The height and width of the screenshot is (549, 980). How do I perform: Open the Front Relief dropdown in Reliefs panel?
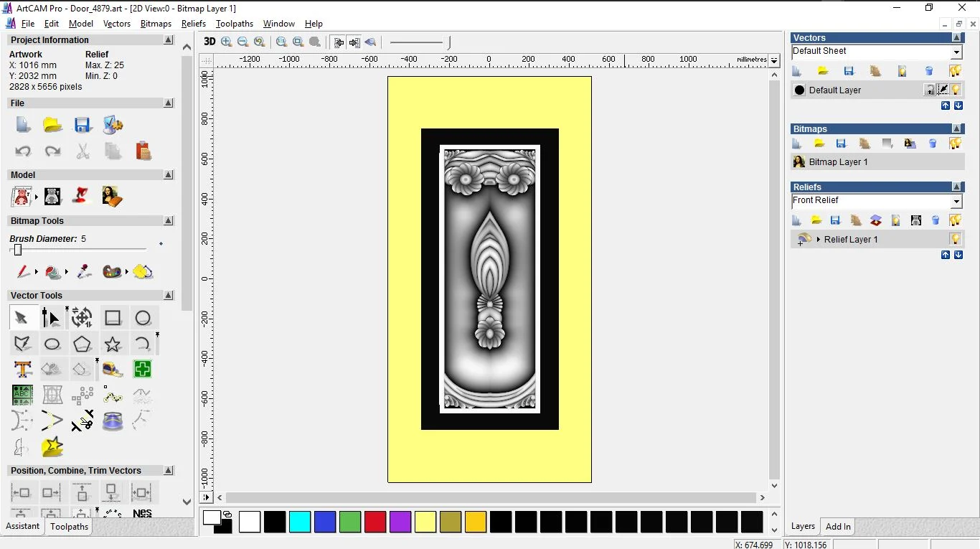(x=956, y=201)
